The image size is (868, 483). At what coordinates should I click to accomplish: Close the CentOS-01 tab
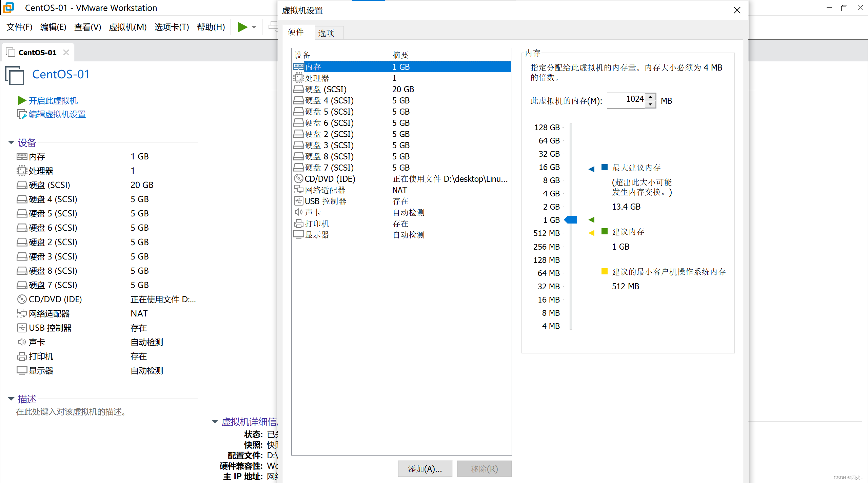[66, 53]
